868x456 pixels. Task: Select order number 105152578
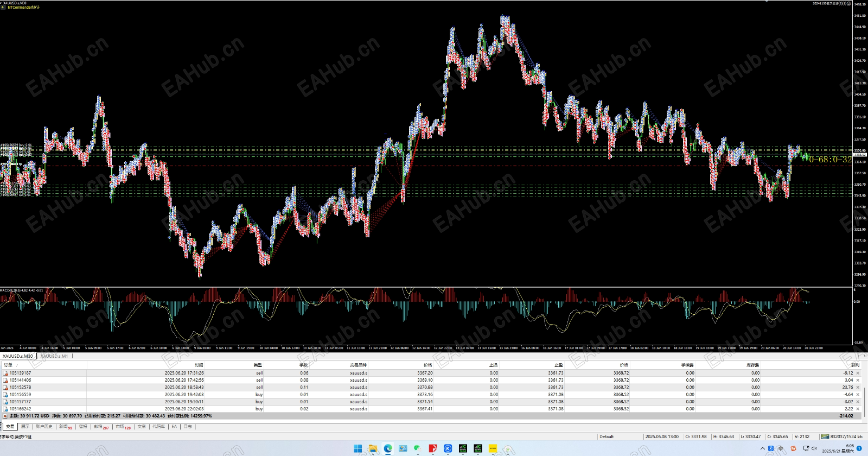click(x=20, y=387)
